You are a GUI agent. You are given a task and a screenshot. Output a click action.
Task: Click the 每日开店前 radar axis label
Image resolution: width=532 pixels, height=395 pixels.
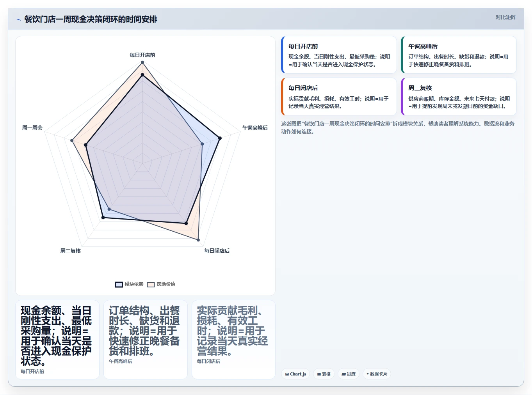coord(142,55)
